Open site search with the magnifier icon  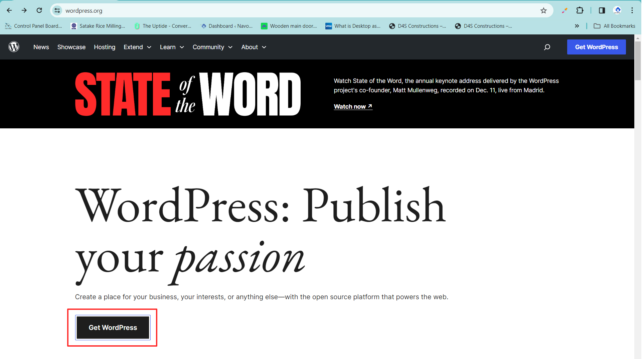click(x=547, y=47)
